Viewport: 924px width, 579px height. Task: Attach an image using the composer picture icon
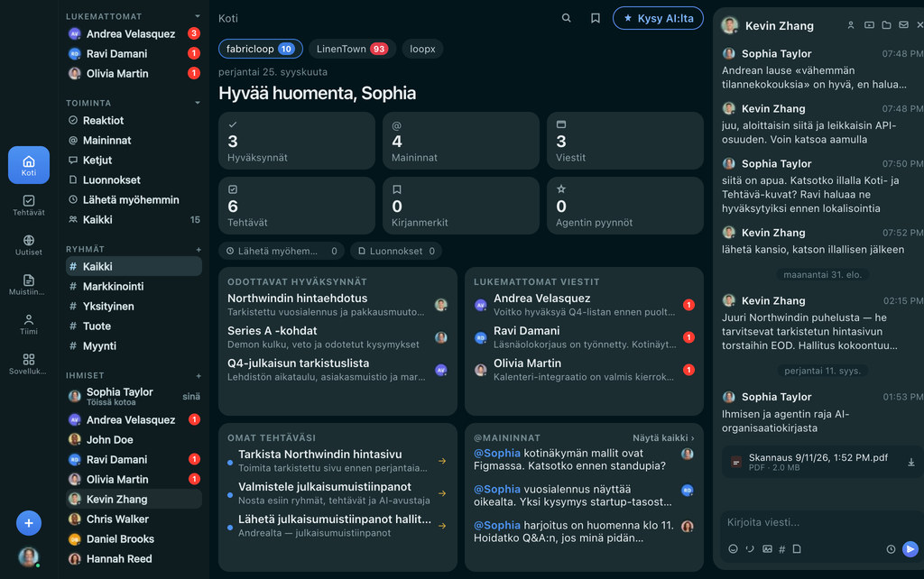(x=767, y=549)
